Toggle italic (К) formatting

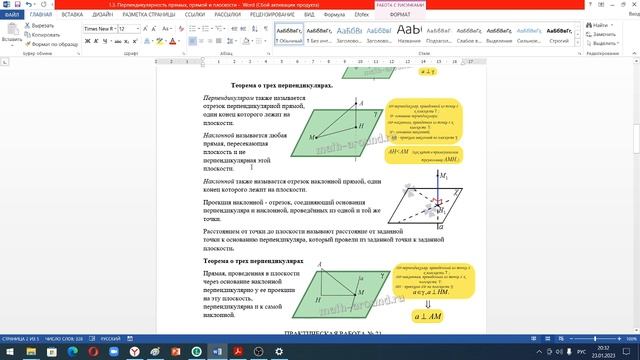pyautogui.click(x=96, y=41)
